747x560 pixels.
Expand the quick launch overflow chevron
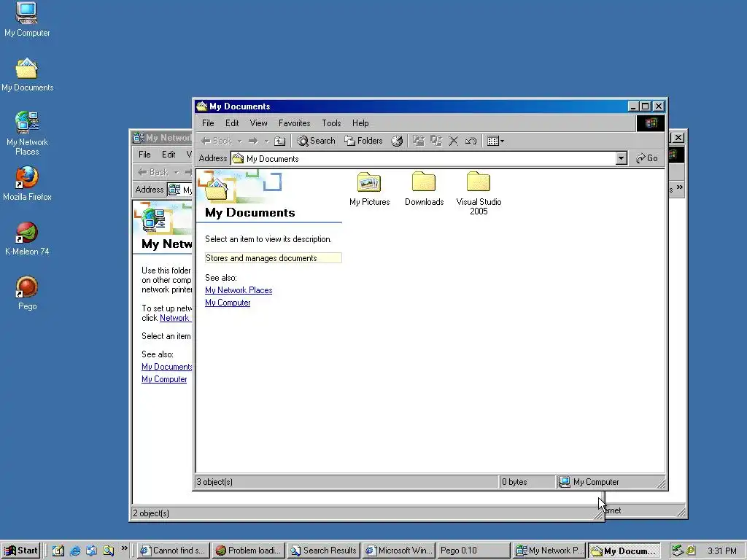click(124, 548)
